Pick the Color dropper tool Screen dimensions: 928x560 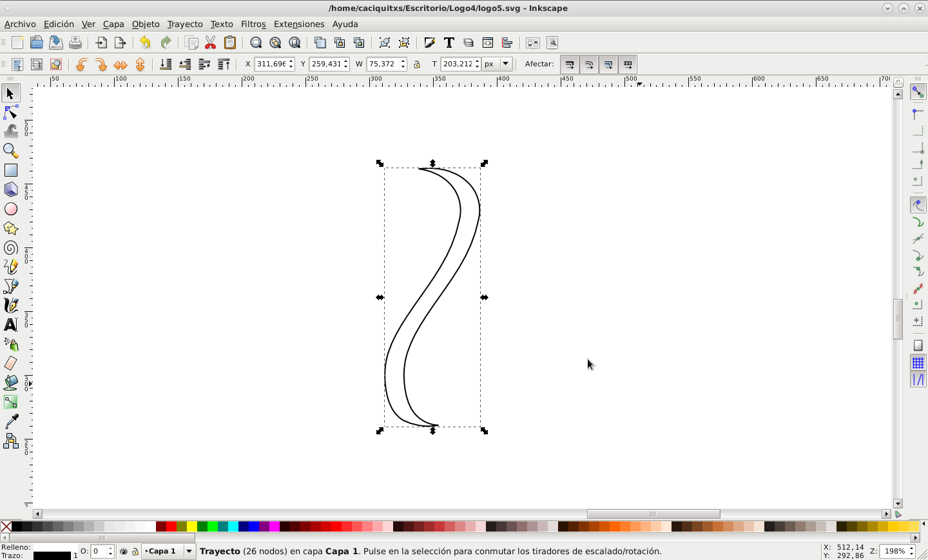tap(11, 421)
